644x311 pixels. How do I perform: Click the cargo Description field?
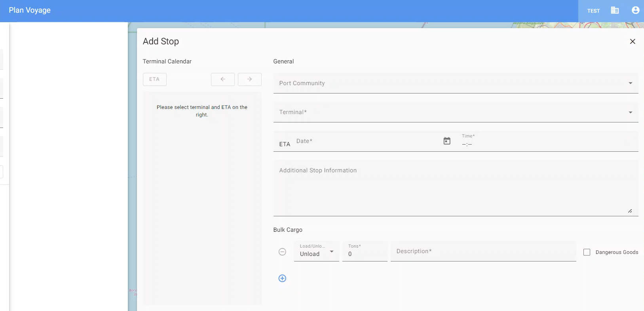[483, 252]
